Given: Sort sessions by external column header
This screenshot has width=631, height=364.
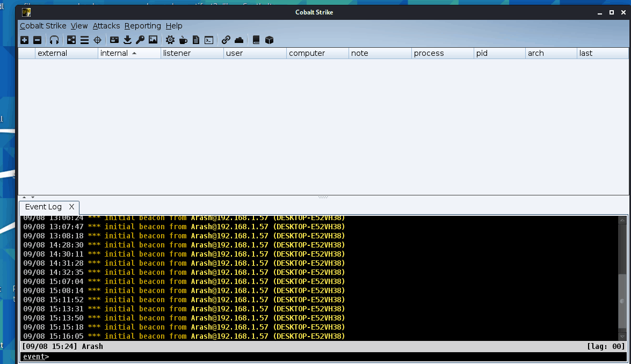Looking at the screenshot, I should click(x=67, y=53).
